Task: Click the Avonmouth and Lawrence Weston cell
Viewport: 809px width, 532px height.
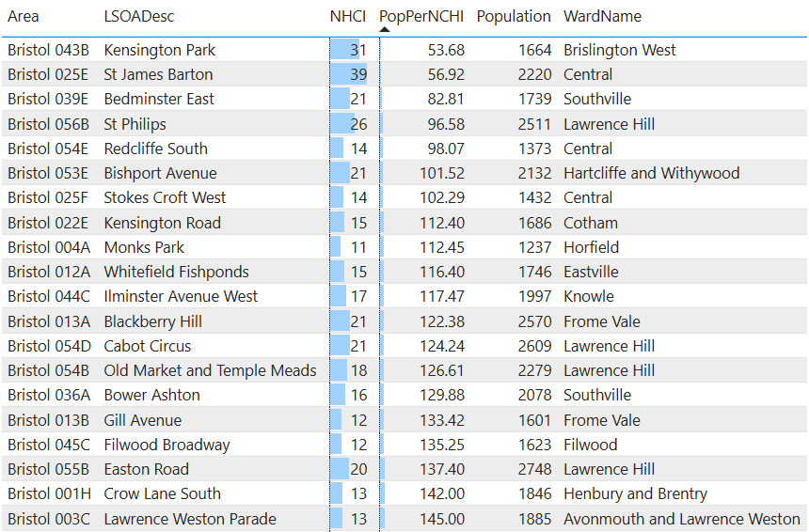Action: [681, 519]
